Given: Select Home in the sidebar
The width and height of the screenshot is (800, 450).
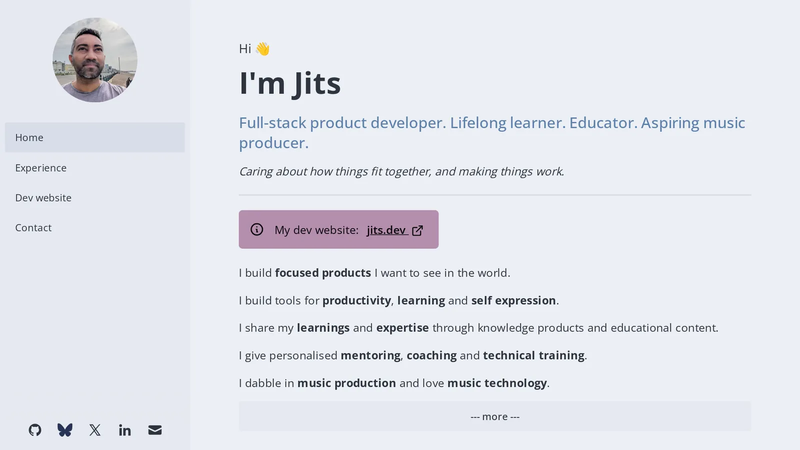Looking at the screenshot, I should pos(95,137).
